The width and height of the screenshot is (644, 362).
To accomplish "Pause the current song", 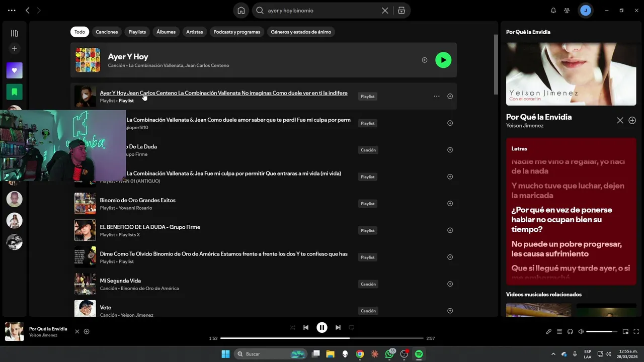I will tap(322, 327).
